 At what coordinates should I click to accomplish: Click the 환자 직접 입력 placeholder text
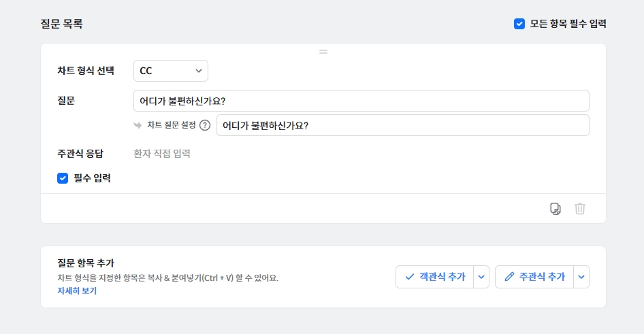point(162,154)
